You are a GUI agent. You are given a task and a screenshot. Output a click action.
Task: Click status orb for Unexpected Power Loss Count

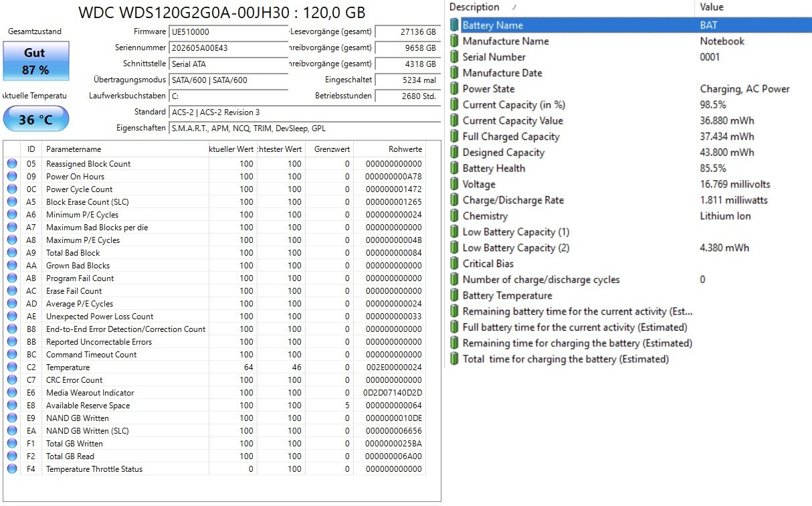coord(12,317)
